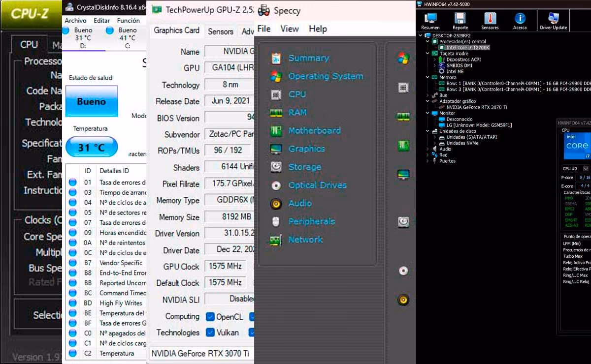Open Motherboard section in Speccy

click(x=314, y=131)
